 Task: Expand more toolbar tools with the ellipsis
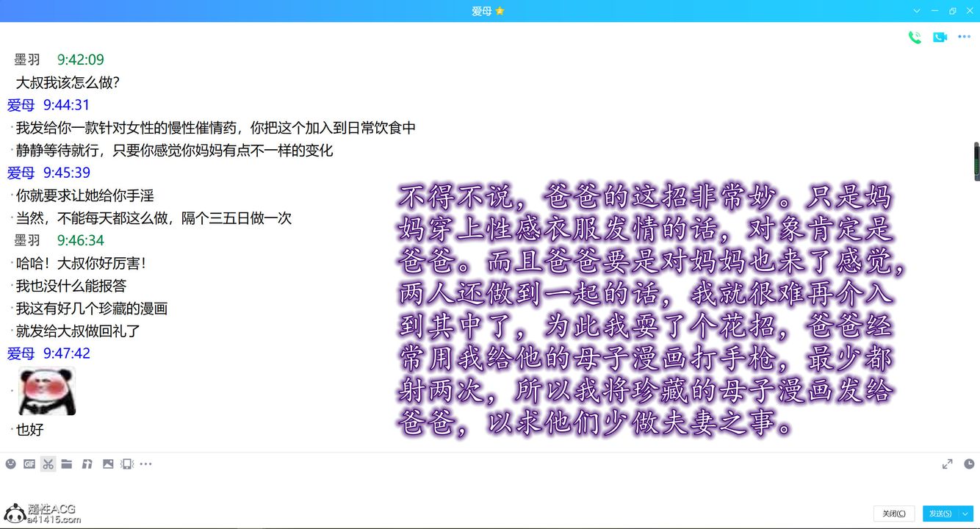146,464
